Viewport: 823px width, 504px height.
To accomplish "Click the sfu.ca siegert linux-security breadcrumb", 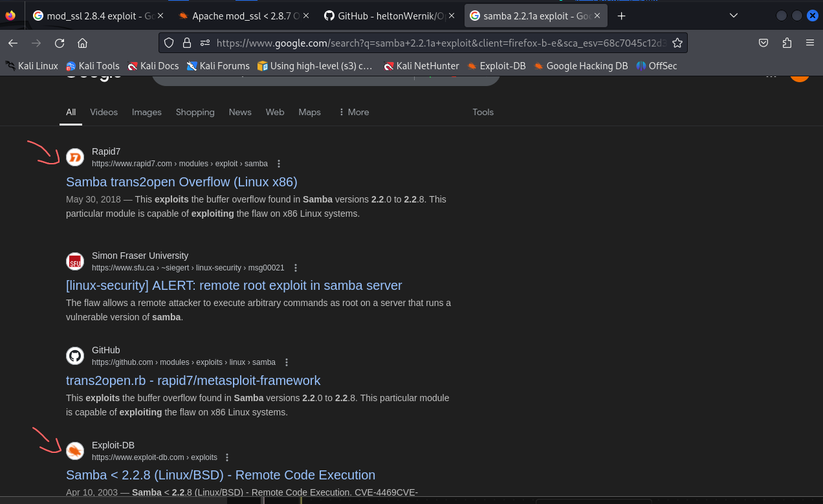I will click(x=188, y=268).
